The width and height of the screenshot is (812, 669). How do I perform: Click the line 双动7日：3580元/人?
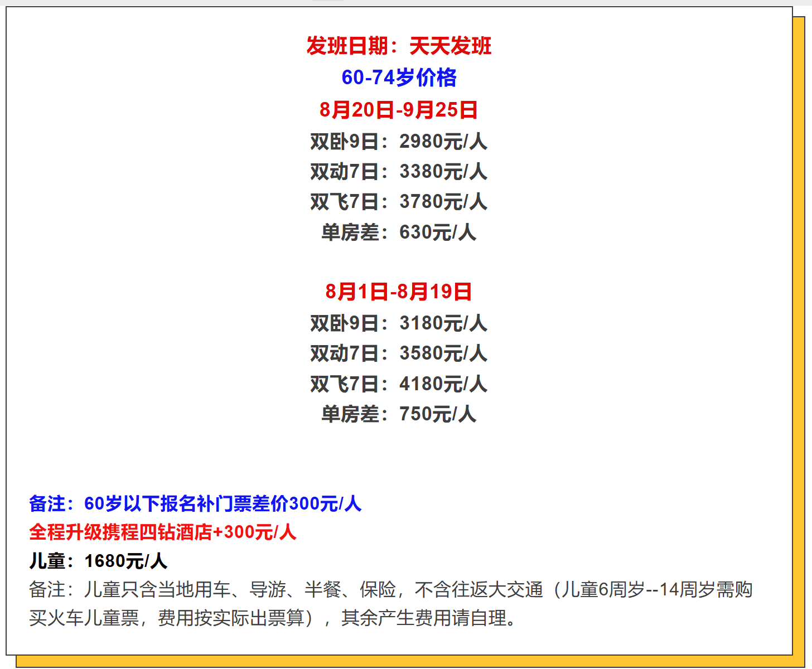click(x=399, y=353)
